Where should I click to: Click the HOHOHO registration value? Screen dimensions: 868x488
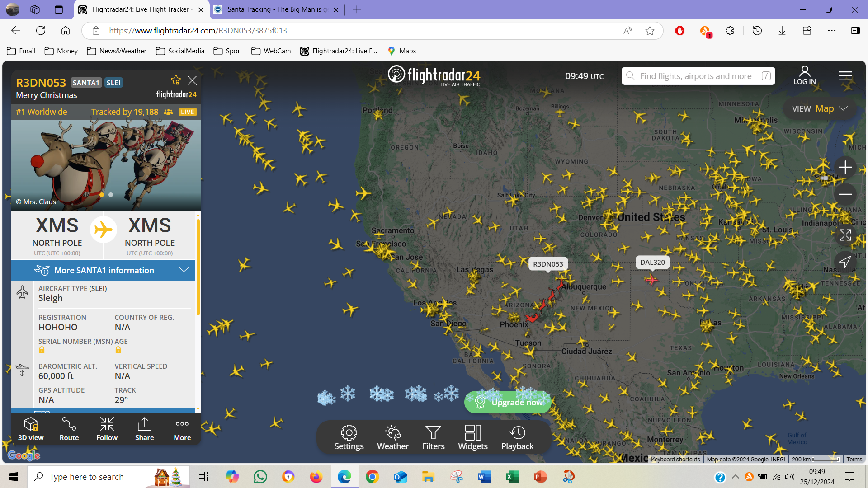(58, 327)
